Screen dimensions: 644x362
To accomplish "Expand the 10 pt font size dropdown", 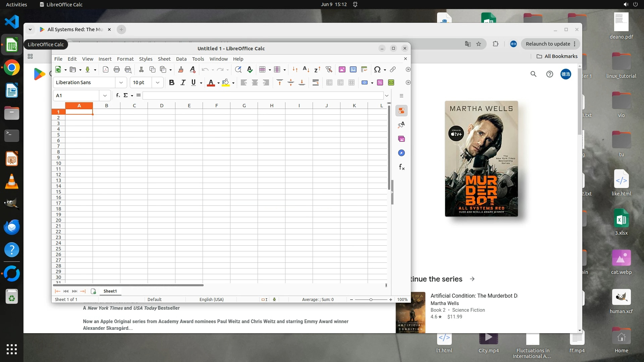I will pos(158,82).
